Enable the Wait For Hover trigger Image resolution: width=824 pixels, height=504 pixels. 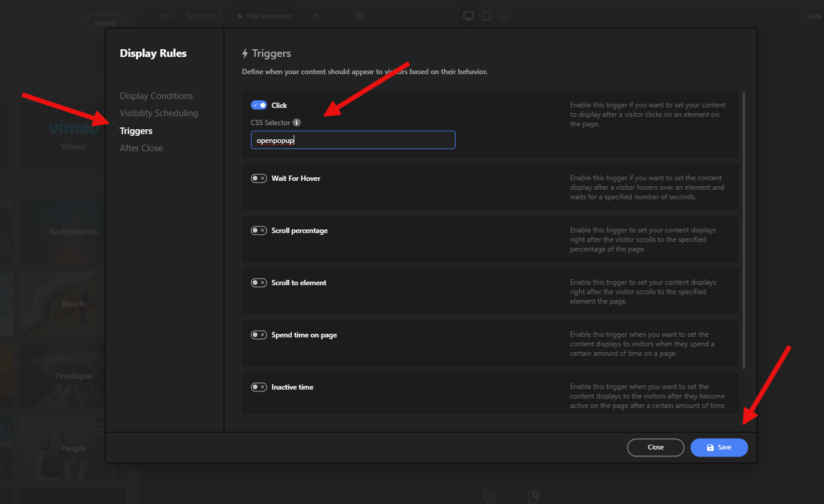[259, 178]
